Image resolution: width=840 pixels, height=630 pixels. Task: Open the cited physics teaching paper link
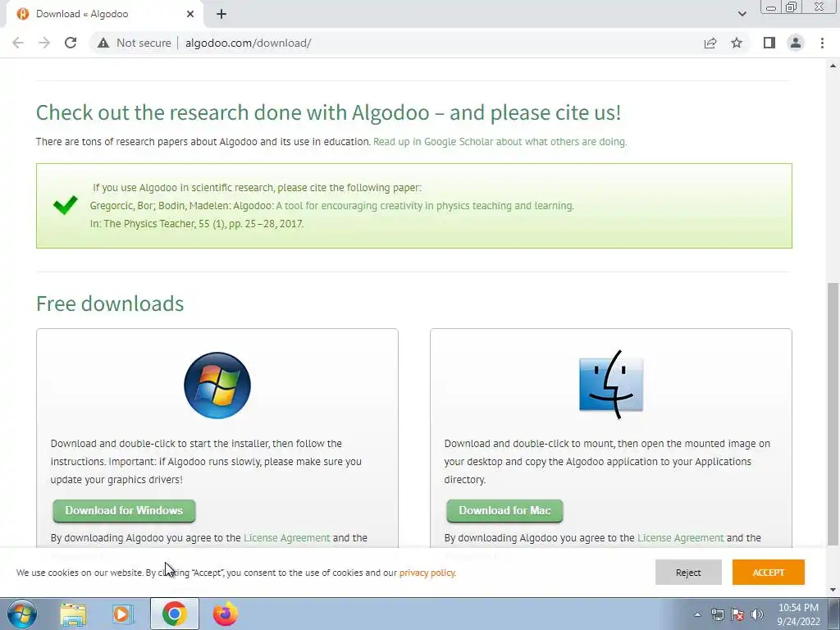pyautogui.click(x=425, y=206)
